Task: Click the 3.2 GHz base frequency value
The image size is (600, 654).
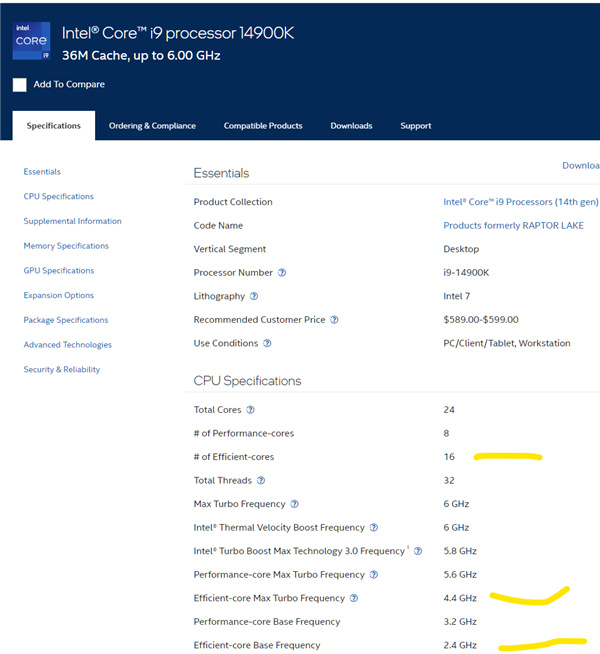Action: pyautogui.click(x=460, y=622)
